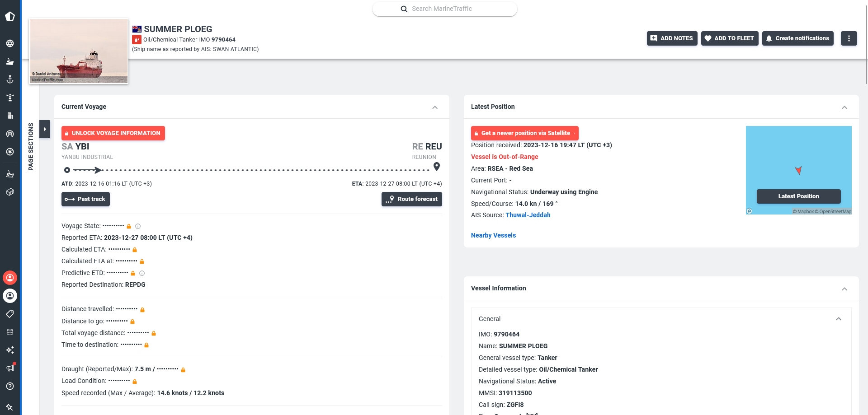Open the announcements megaphone icon
The height and width of the screenshot is (415, 868).
point(10,368)
